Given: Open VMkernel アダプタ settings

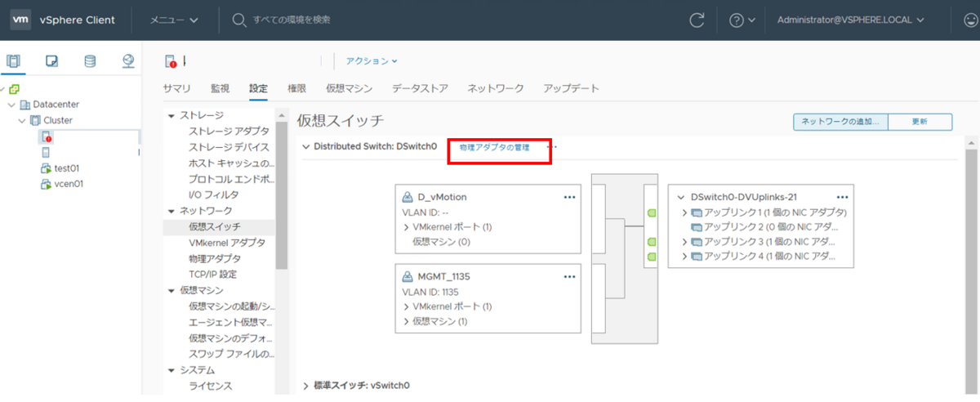Looking at the screenshot, I should [x=226, y=243].
